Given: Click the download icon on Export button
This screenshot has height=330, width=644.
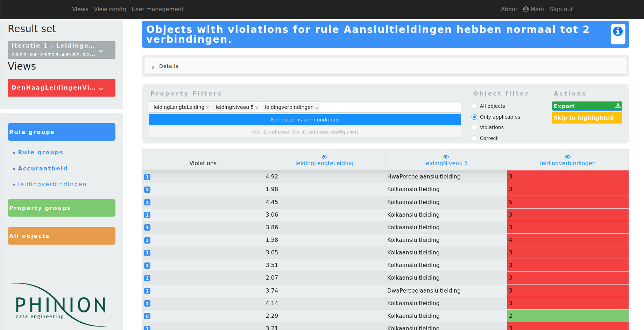Looking at the screenshot, I should pos(618,106).
